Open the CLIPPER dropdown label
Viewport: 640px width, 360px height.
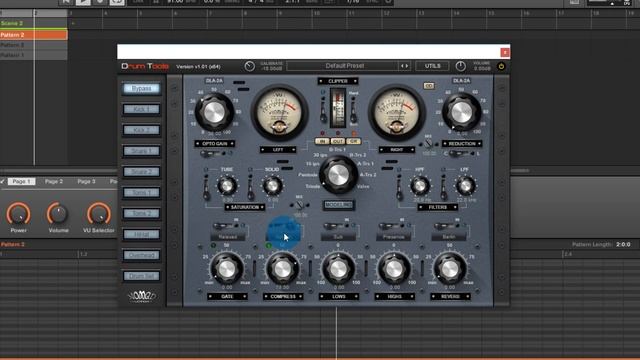338,81
